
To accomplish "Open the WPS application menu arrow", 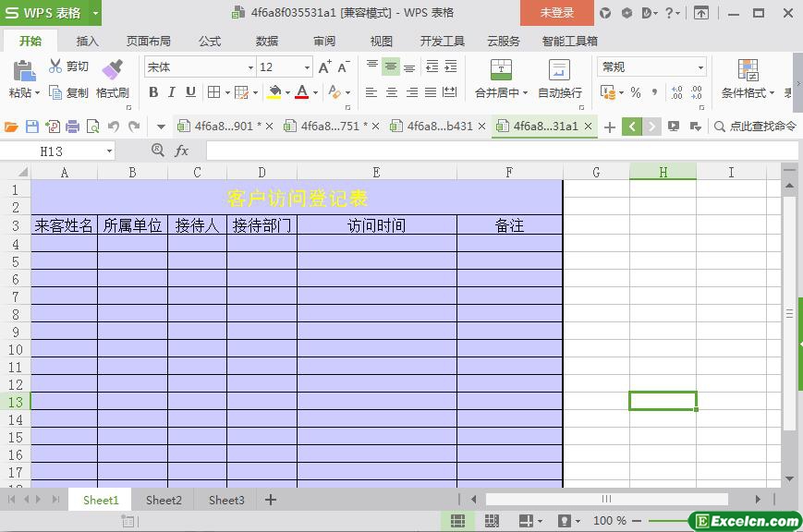I will tap(95, 13).
